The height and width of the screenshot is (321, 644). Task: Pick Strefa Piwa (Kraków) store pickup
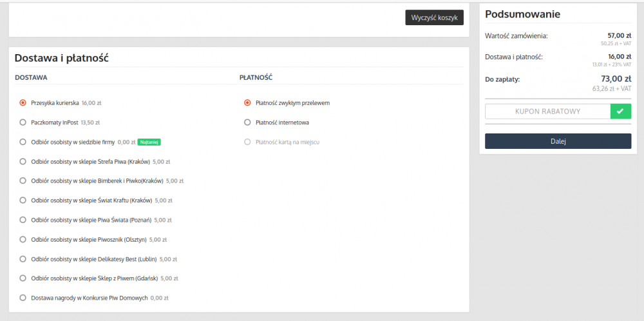23,161
